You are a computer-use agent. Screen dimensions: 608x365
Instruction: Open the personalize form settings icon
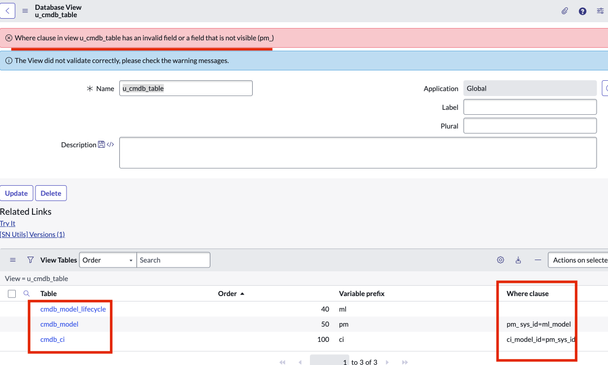(x=600, y=11)
